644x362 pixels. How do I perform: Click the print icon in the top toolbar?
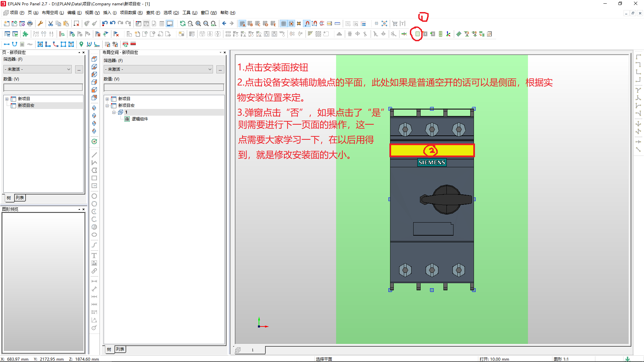(30, 23)
